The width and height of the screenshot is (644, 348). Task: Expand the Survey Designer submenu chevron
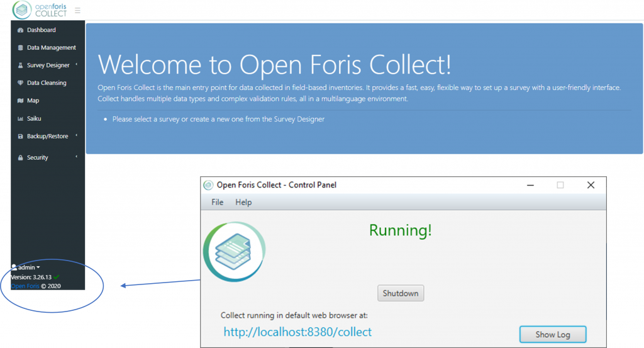coord(76,65)
